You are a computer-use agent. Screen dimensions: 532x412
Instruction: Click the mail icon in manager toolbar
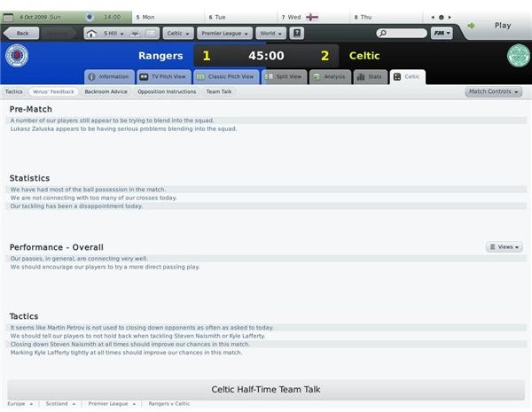point(151,34)
